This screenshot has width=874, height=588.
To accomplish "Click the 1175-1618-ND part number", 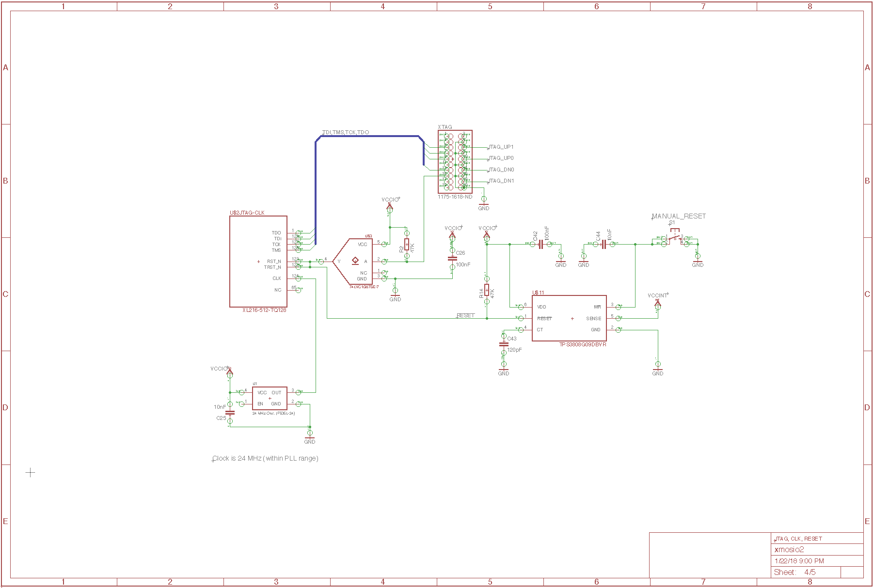I will [x=455, y=197].
